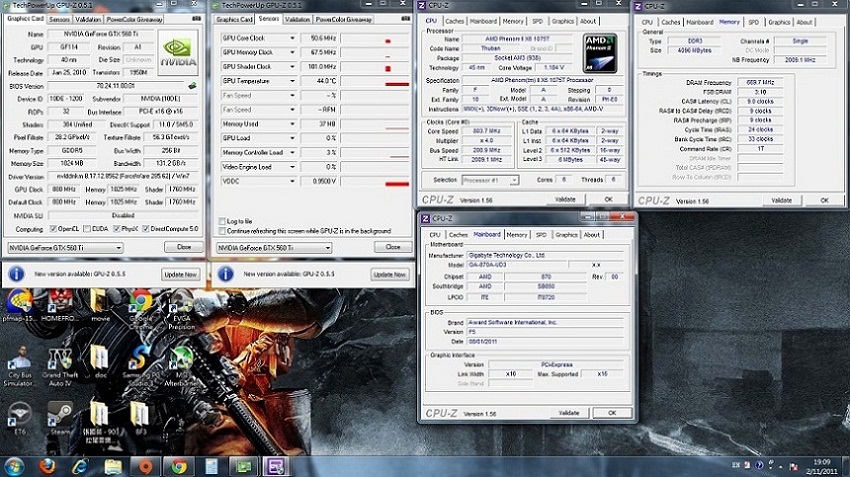Click the VDDC sensor graph
Image resolution: width=850 pixels, height=477 pixels.
[375, 181]
